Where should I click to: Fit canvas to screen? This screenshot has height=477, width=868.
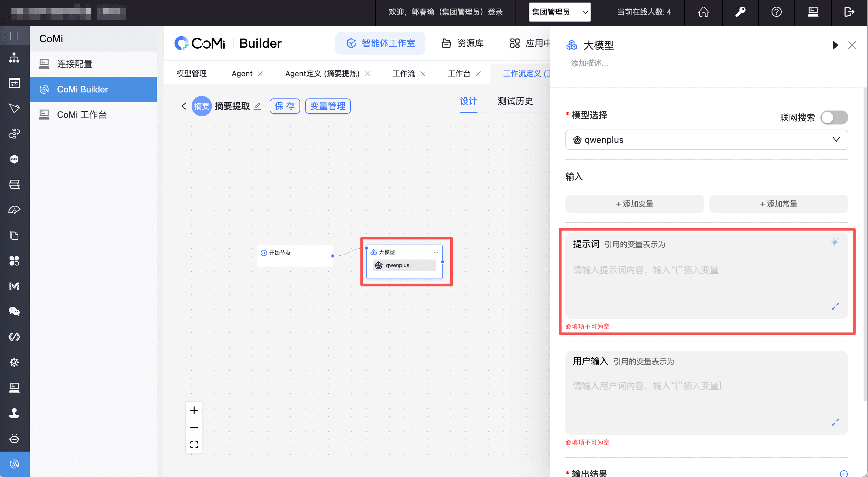tap(194, 445)
